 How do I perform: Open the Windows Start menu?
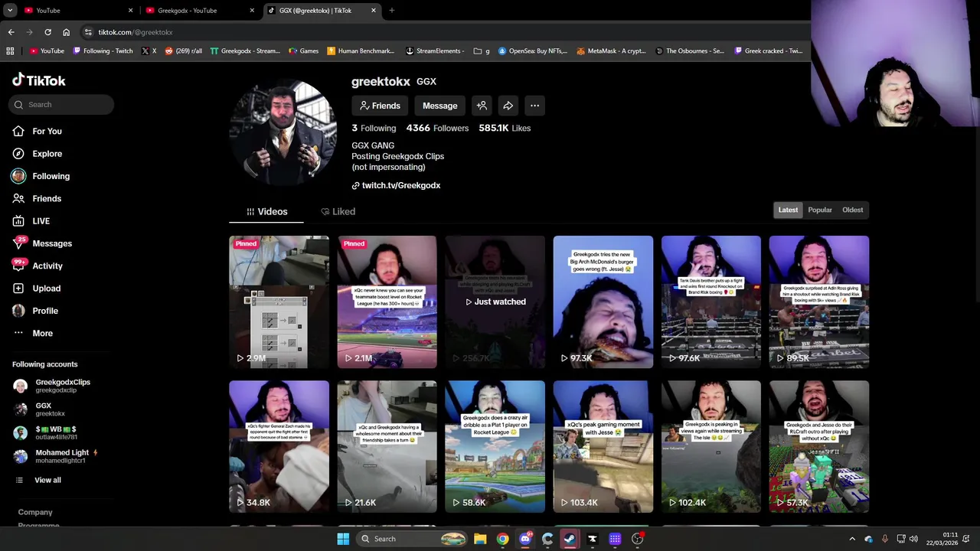tap(343, 539)
